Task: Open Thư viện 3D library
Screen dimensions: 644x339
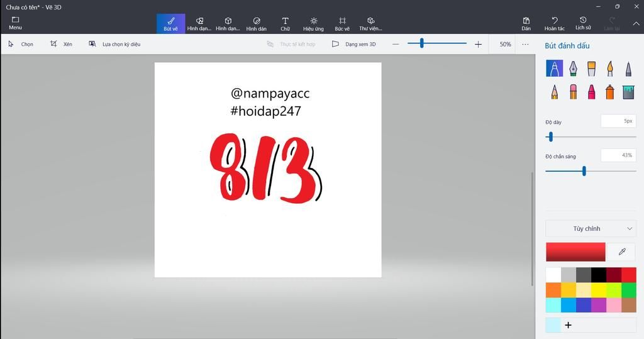Action: click(x=370, y=24)
